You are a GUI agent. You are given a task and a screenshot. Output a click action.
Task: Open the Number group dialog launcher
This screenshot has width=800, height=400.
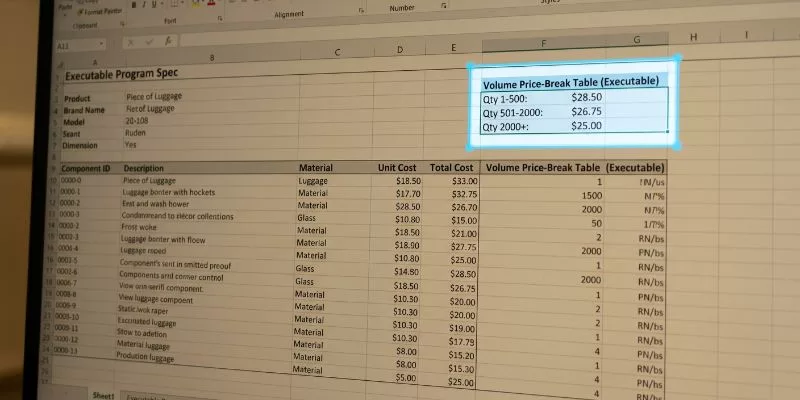[443, 5]
